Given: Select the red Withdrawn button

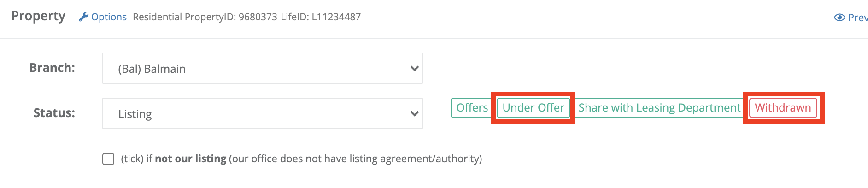Looking at the screenshot, I should tap(783, 108).
